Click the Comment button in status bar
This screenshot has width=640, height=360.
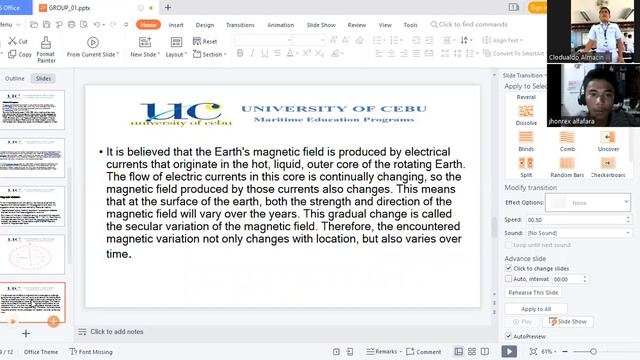click(x=424, y=351)
